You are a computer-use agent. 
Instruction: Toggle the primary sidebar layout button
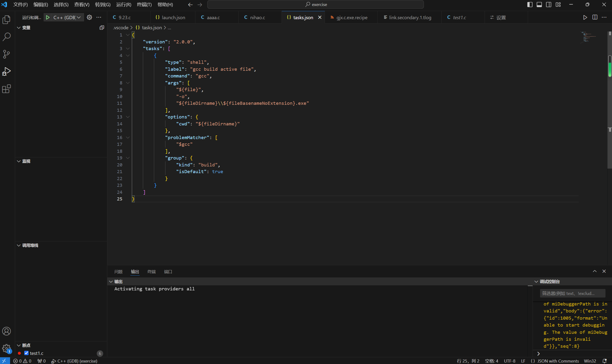[530, 4]
